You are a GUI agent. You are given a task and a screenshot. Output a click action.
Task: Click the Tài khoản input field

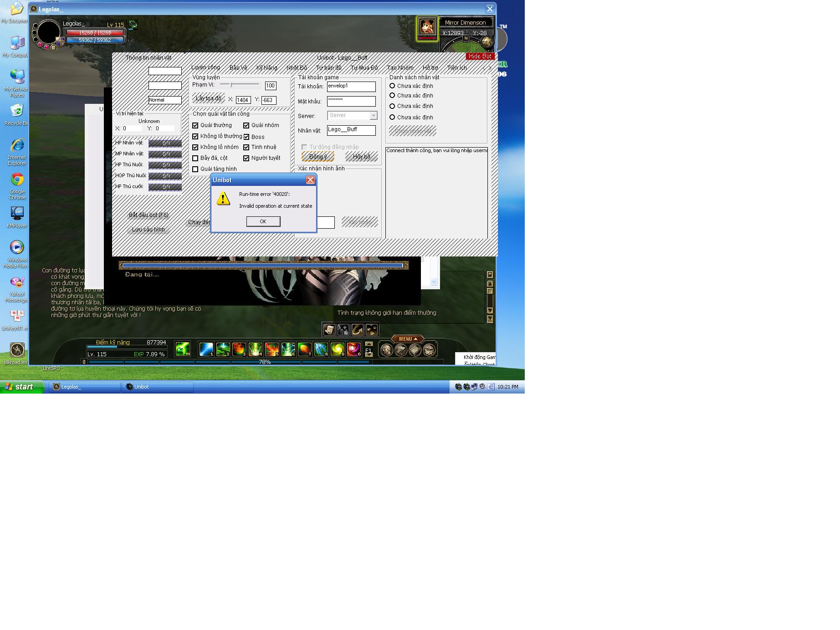pos(351,87)
